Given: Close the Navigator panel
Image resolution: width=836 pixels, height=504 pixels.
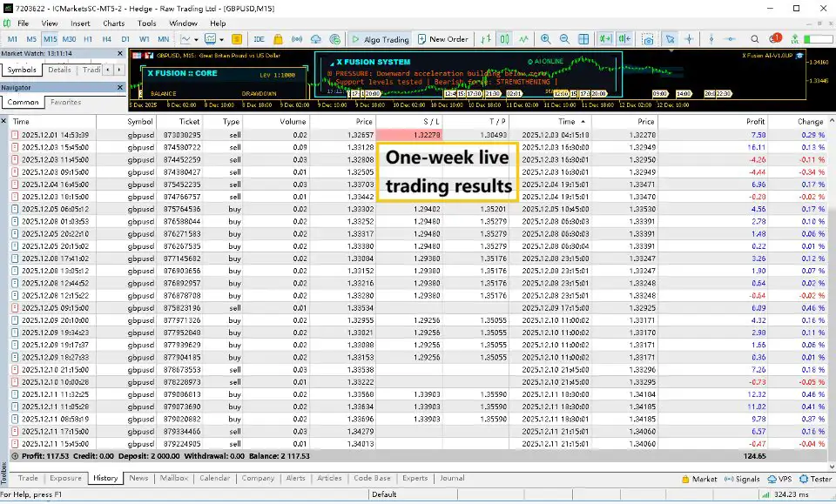Looking at the screenshot, I should click(x=120, y=87).
